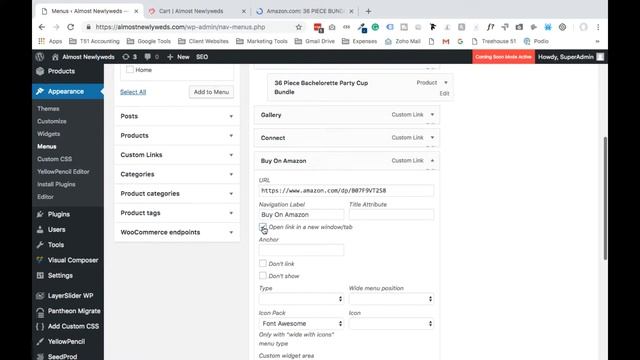
Task: Open Themes submenu item
Action: pos(48,109)
